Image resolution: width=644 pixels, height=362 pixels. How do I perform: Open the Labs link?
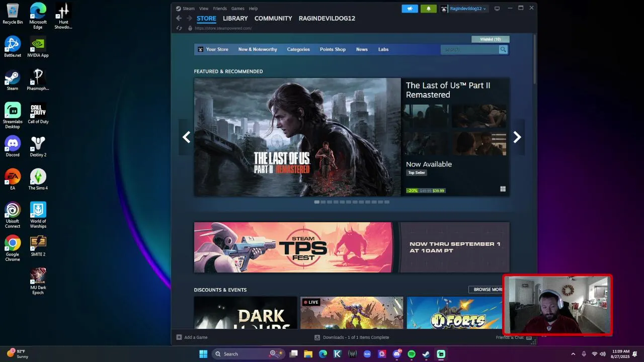click(x=383, y=49)
